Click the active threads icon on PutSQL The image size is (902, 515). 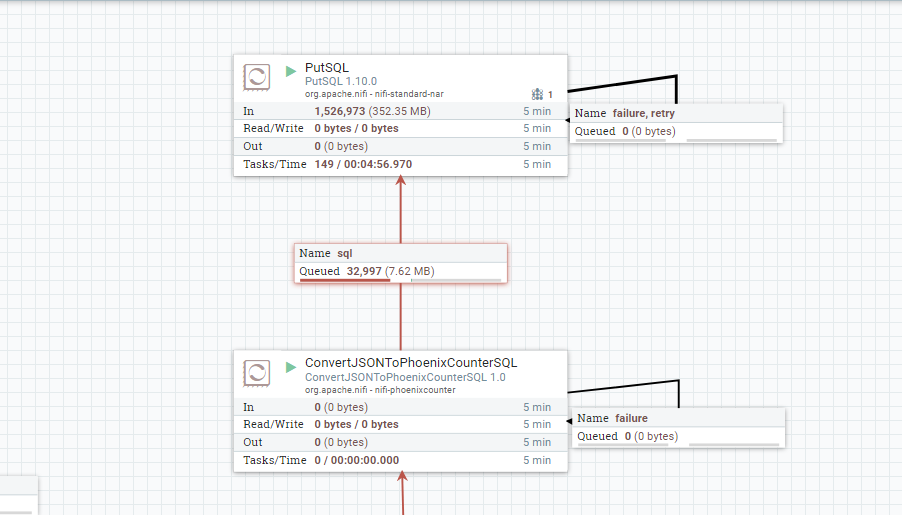[x=537, y=94]
